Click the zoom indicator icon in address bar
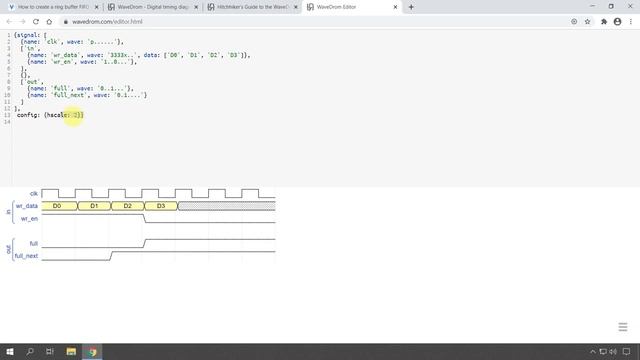640x360 pixels. tap(574, 22)
